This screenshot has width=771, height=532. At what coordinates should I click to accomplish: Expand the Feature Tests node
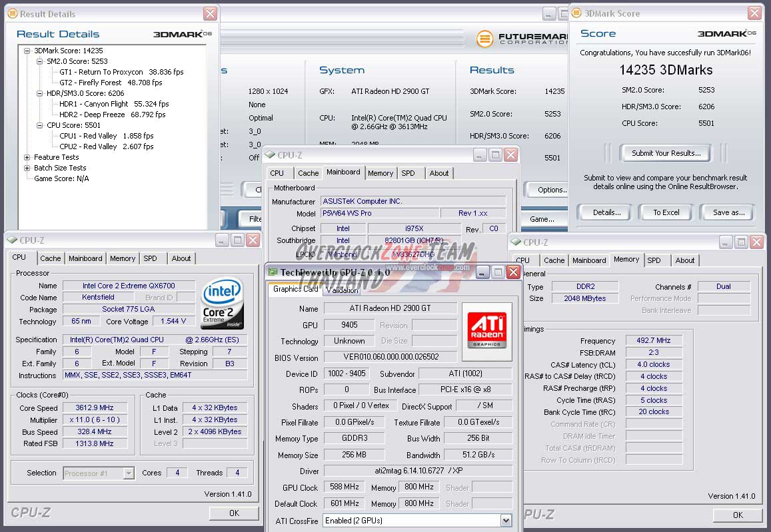click(27, 158)
